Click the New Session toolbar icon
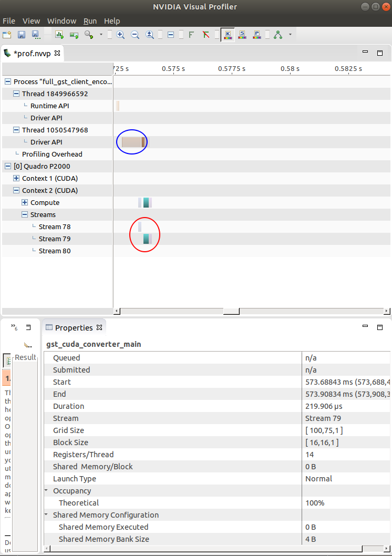 click(x=7, y=35)
